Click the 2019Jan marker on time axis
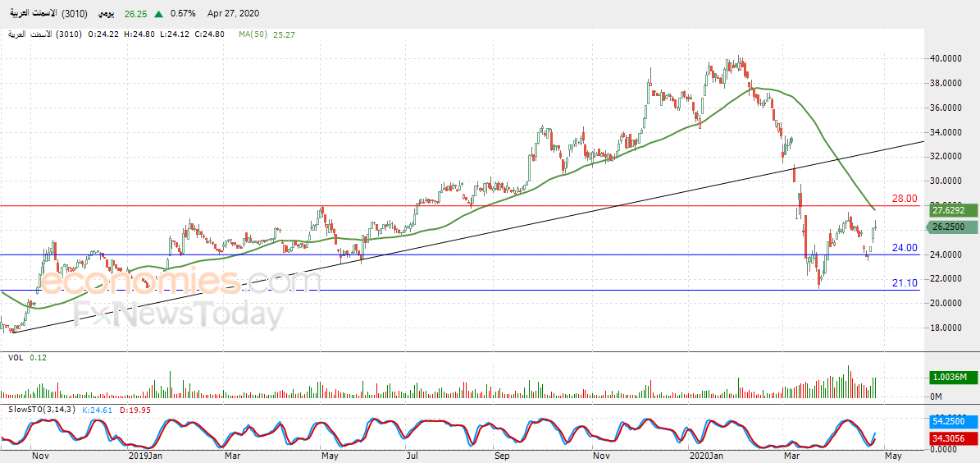The image size is (980, 463). pos(144,456)
